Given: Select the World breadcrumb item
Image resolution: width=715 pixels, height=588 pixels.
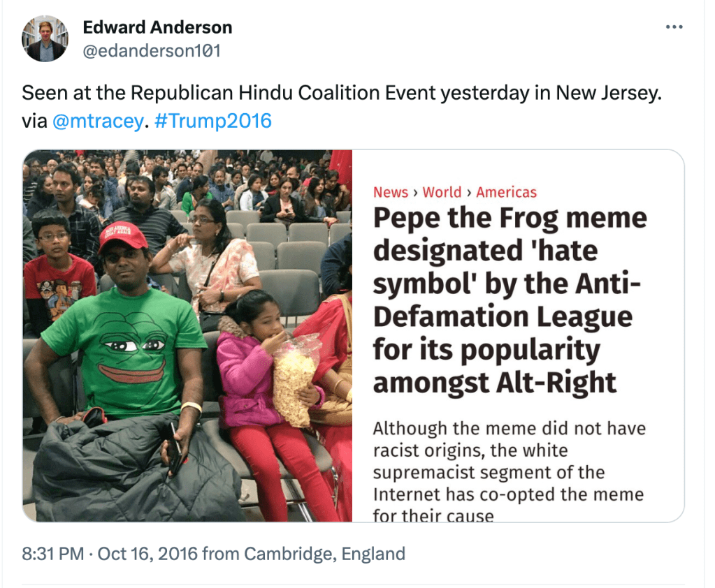Looking at the screenshot, I should tap(442, 192).
